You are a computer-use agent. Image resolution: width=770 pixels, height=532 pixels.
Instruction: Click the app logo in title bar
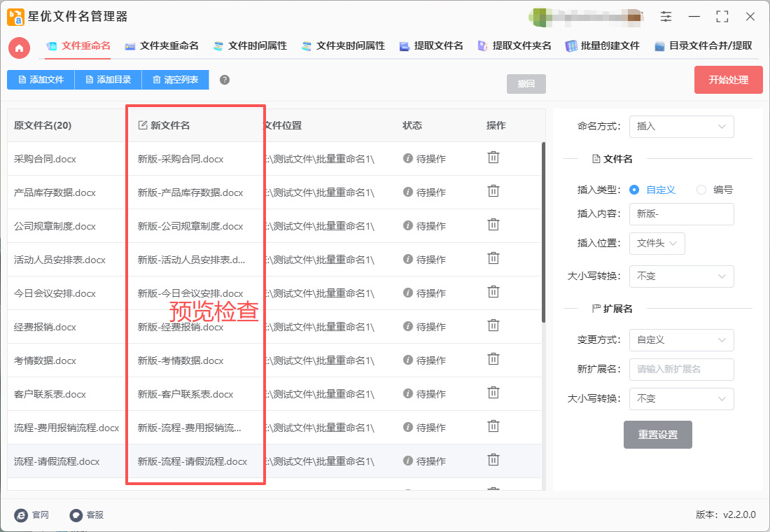tap(15, 17)
